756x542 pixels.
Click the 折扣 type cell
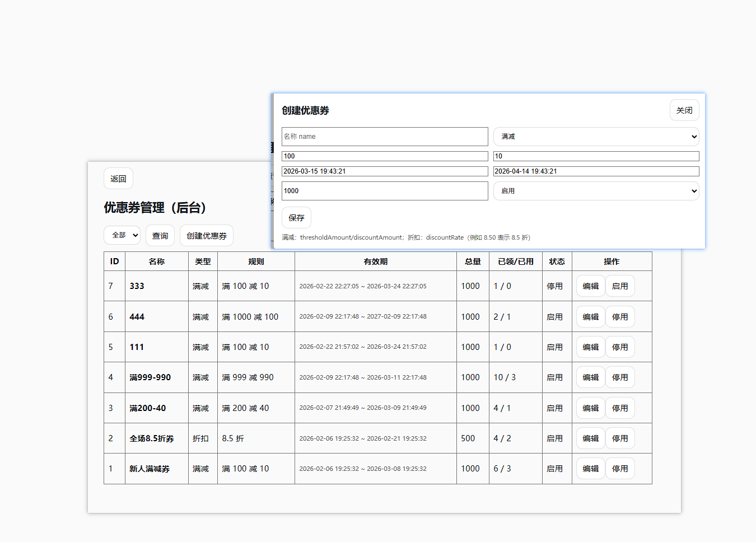pos(203,438)
